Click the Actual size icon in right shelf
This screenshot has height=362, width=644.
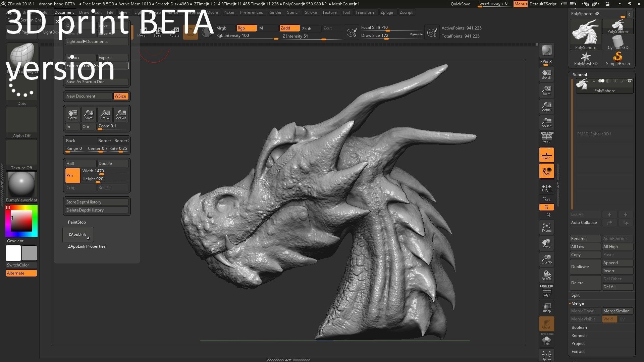tap(546, 106)
